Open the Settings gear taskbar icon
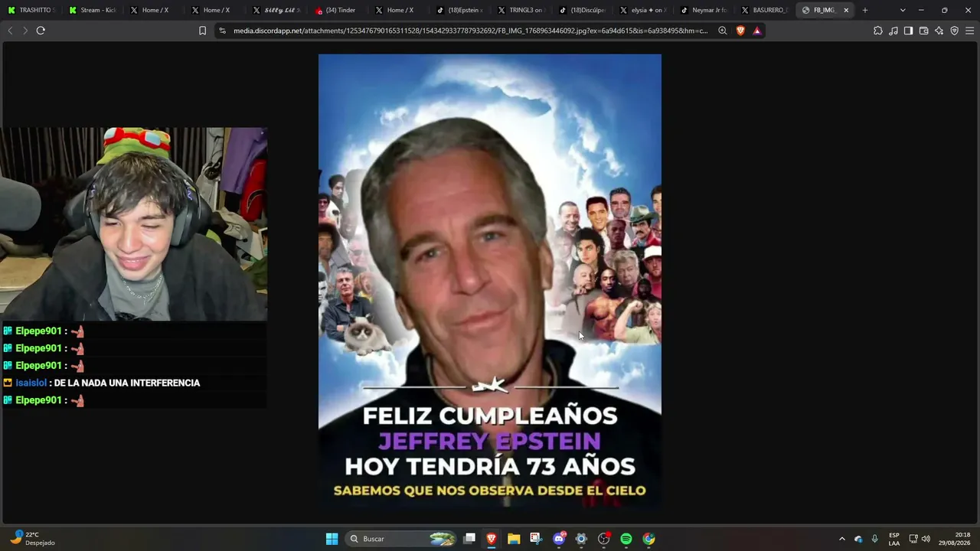 [x=581, y=539]
